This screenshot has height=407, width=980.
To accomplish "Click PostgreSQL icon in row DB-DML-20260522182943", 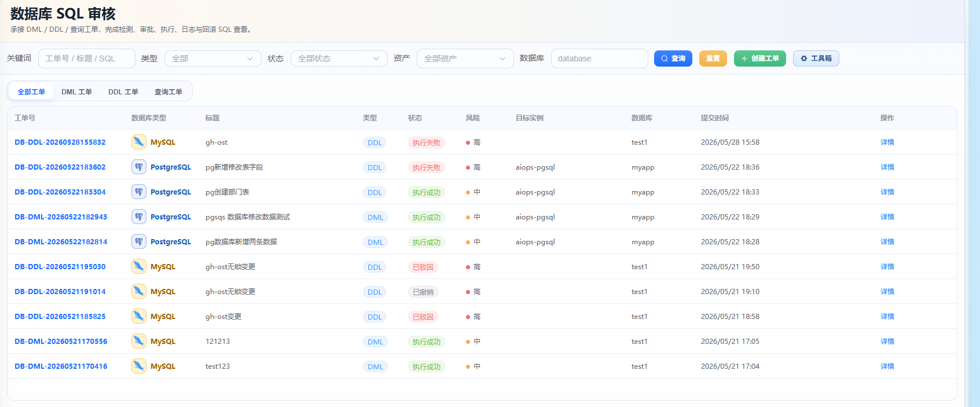I will point(139,217).
